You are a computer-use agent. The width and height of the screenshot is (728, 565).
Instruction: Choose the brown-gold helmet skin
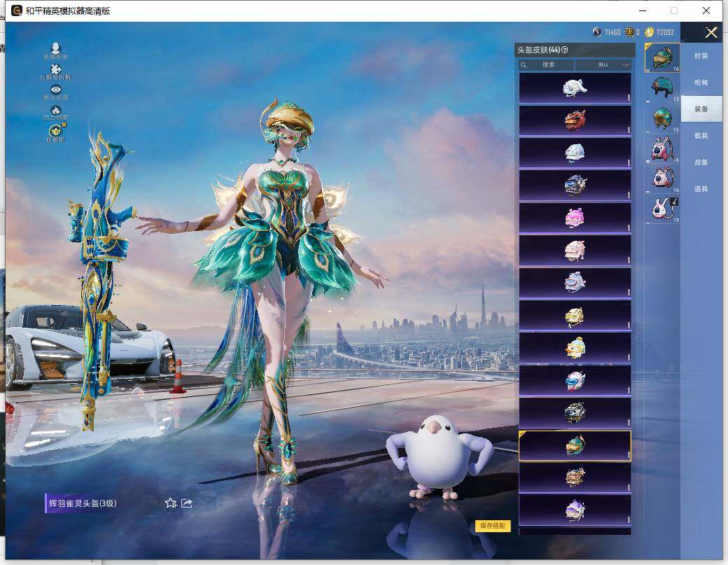click(575, 477)
